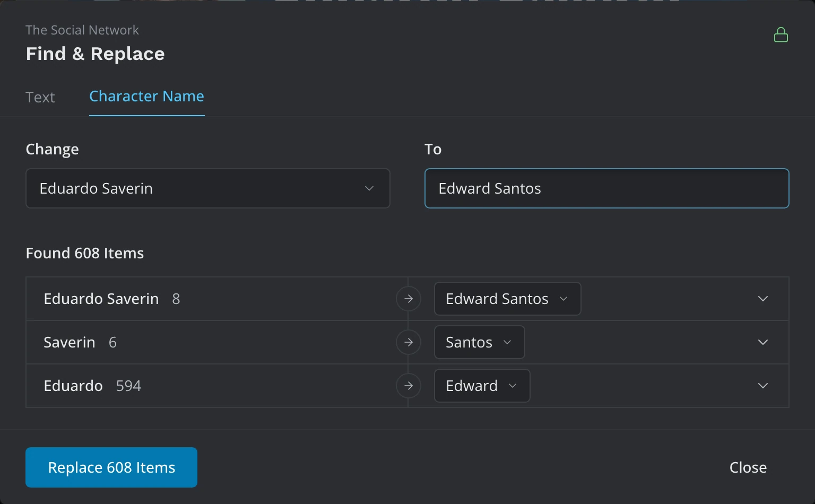
Task: Open the Santos replacement dropdown
Action: [479, 342]
